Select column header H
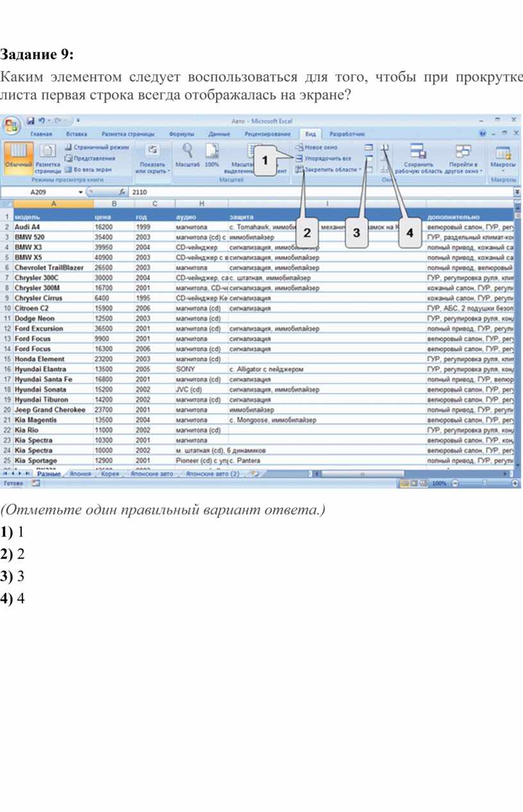 pos(201,204)
